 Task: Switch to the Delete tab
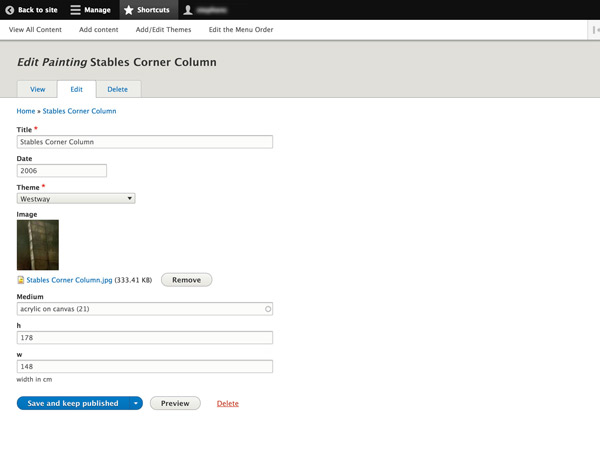tap(117, 89)
